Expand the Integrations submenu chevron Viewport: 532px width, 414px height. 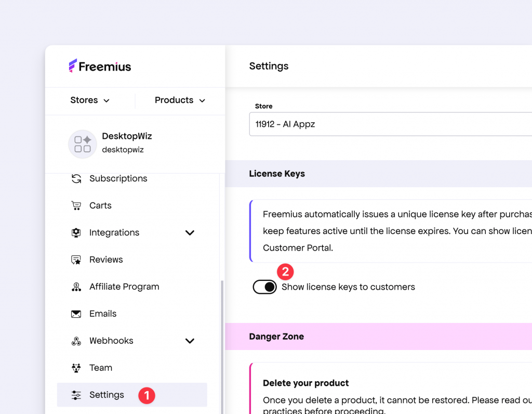pos(190,232)
